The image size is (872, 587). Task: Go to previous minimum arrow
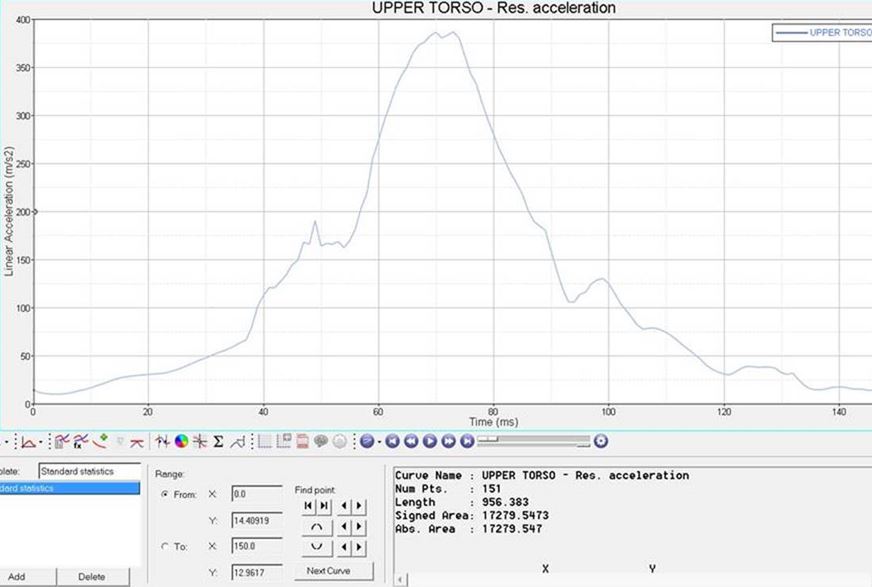344,547
